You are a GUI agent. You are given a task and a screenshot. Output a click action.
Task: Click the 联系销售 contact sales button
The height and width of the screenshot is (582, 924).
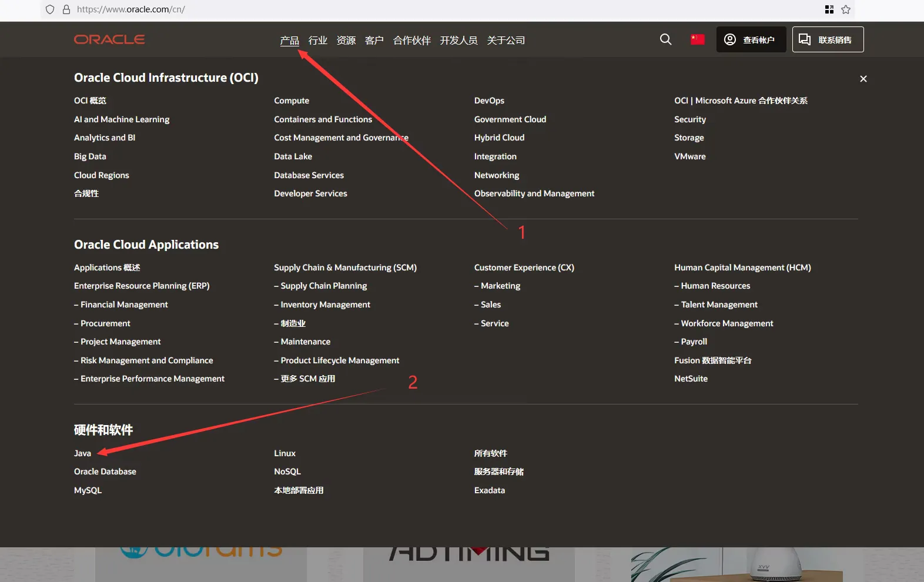tap(828, 39)
